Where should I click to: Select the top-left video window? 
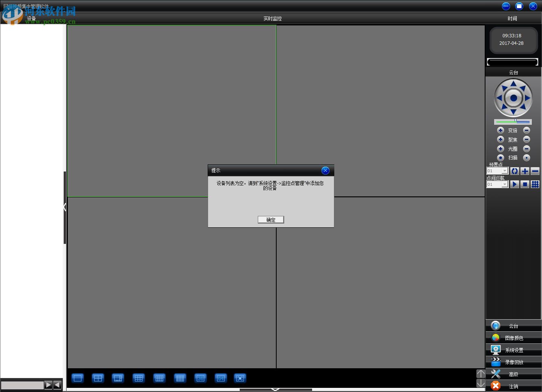tap(172, 111)
